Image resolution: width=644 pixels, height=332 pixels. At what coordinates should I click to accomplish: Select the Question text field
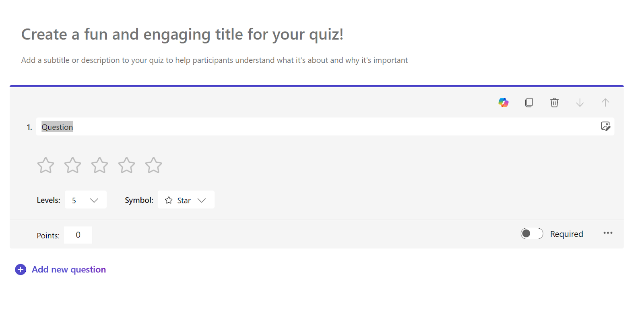click(57, 127)
